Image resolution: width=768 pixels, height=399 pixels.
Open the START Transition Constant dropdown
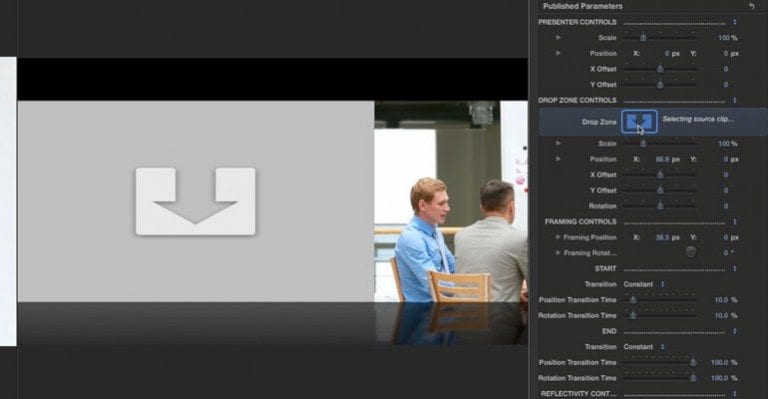[644, 284]
